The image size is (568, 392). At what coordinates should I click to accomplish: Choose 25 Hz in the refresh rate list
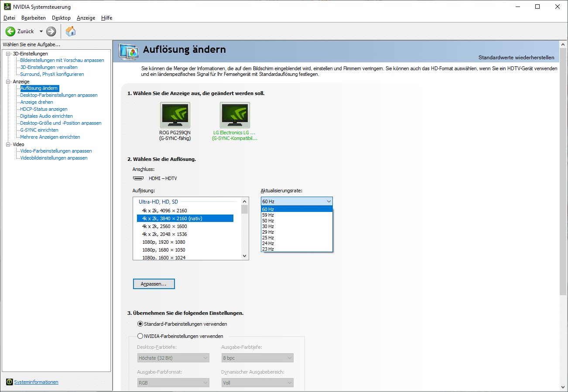[297, 238]
